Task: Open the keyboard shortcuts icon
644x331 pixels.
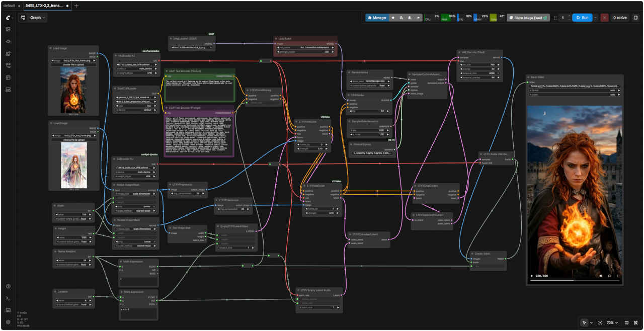Action: point(8,310)
